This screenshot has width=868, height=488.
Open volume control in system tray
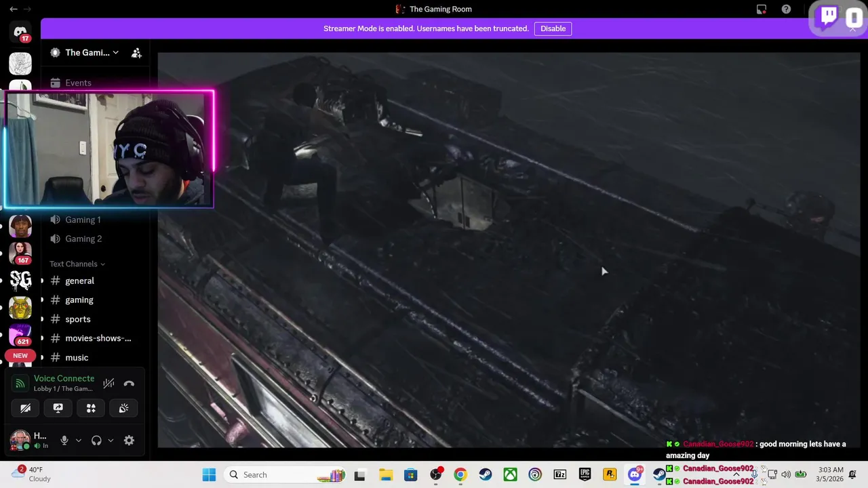tap(786, 474)
